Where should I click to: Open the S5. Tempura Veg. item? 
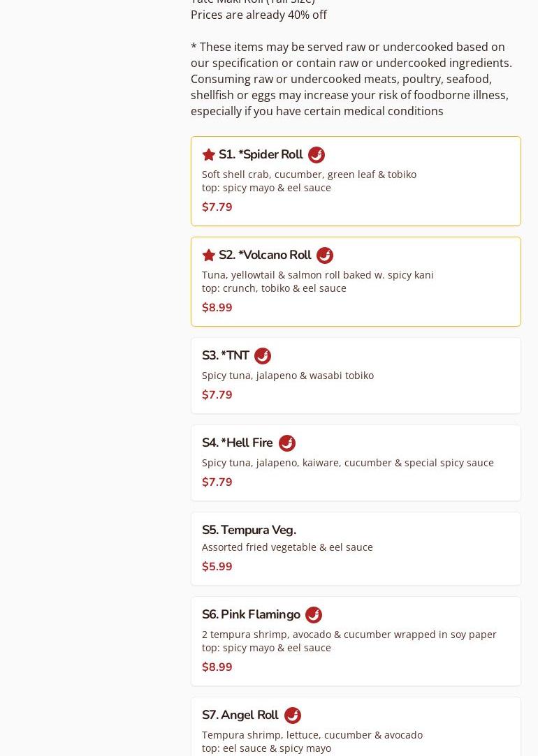point(249,530)
